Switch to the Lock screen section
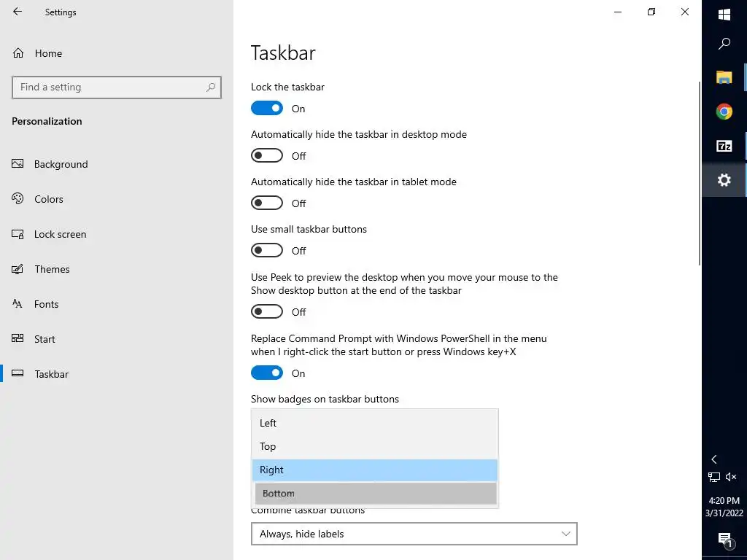Image resolution: width=747 pixels, height=560 pixels. [x=60, y=234]
